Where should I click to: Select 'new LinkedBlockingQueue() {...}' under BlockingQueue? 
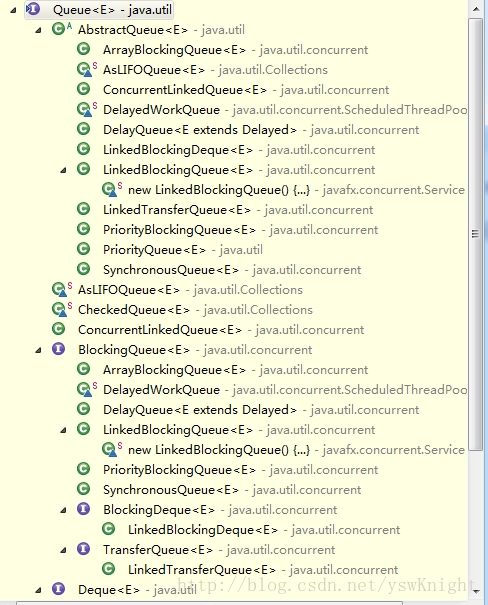[x=219, y=450]
